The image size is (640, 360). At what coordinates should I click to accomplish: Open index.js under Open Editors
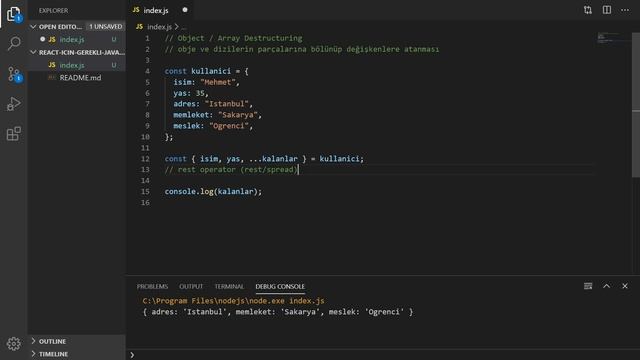77,40
